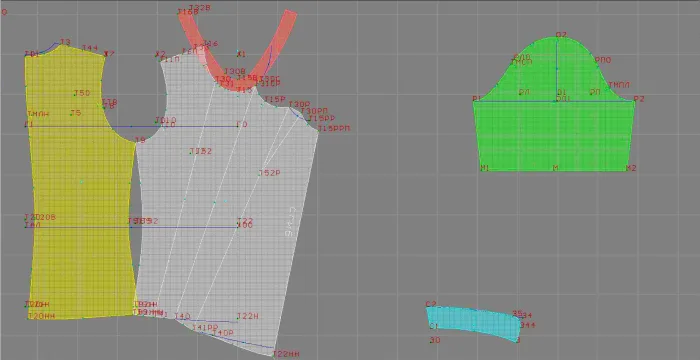Image resolution: width=700 pixels, height=360 pixels.
Task: Select point T168 at neckband end
Action: pyautogui.click(x=188, y=13)
